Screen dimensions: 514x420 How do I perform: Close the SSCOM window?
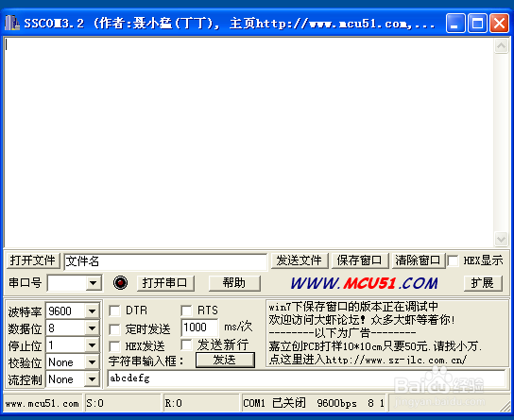point(499,23)
